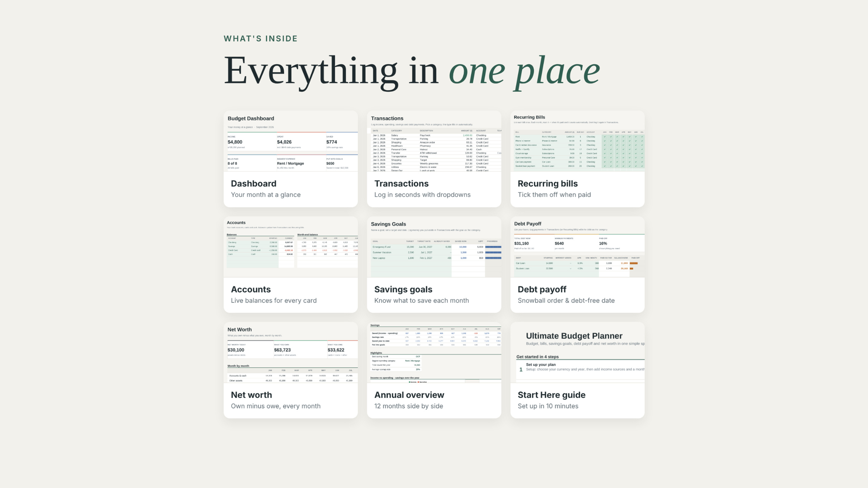The height and width of the screenshot is (488, 868).
Task: Click "Snowball order & debt-free date" caption
Action: (x=566, y=301)
